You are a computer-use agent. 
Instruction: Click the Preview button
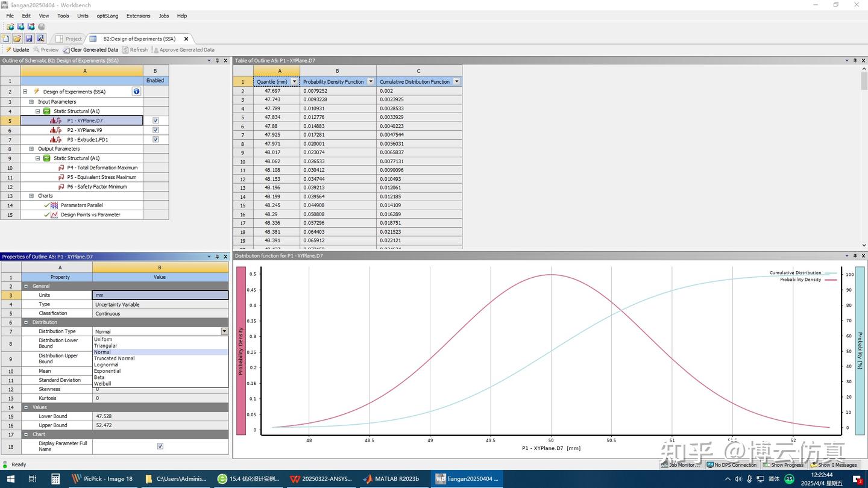click(x=47, y=49)
